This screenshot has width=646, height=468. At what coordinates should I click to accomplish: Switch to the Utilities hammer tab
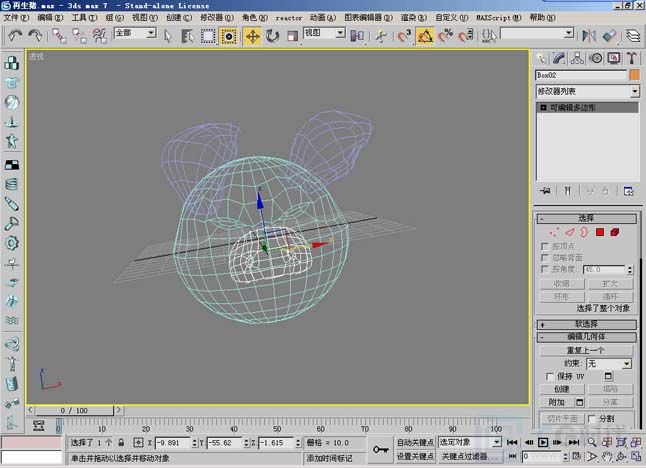(x=632, y=58)
